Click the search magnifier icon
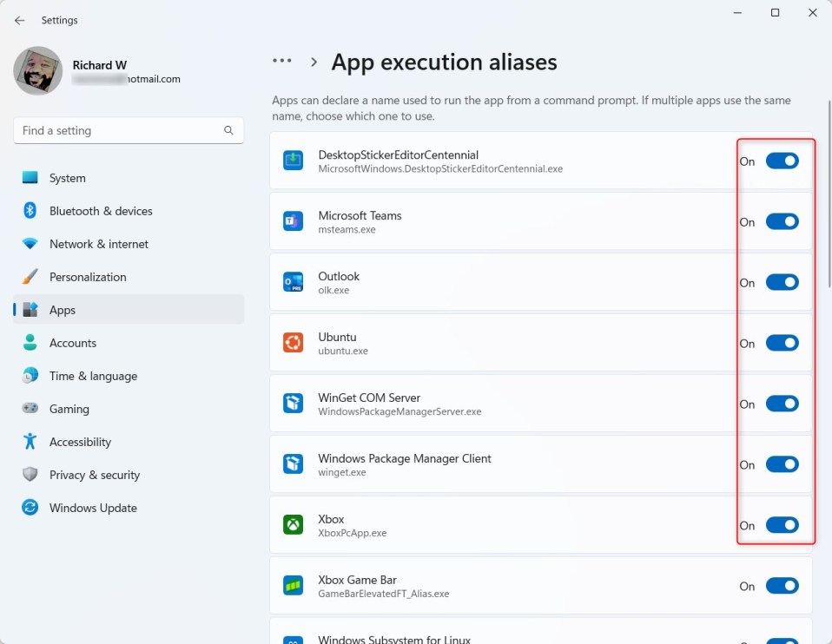 click(228, 130)
